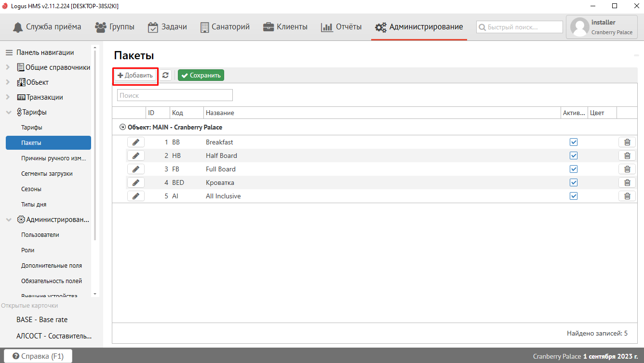644x363 pixels.
Task: Click the code cell BED
Action: [178, 182]
